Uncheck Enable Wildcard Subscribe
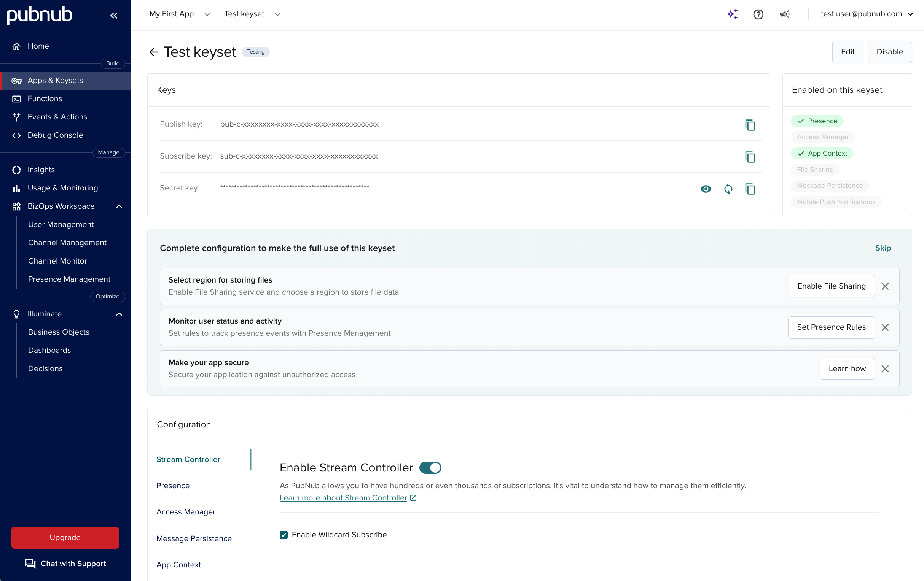Viewport: 924px width, 581px height. point(284,535)
